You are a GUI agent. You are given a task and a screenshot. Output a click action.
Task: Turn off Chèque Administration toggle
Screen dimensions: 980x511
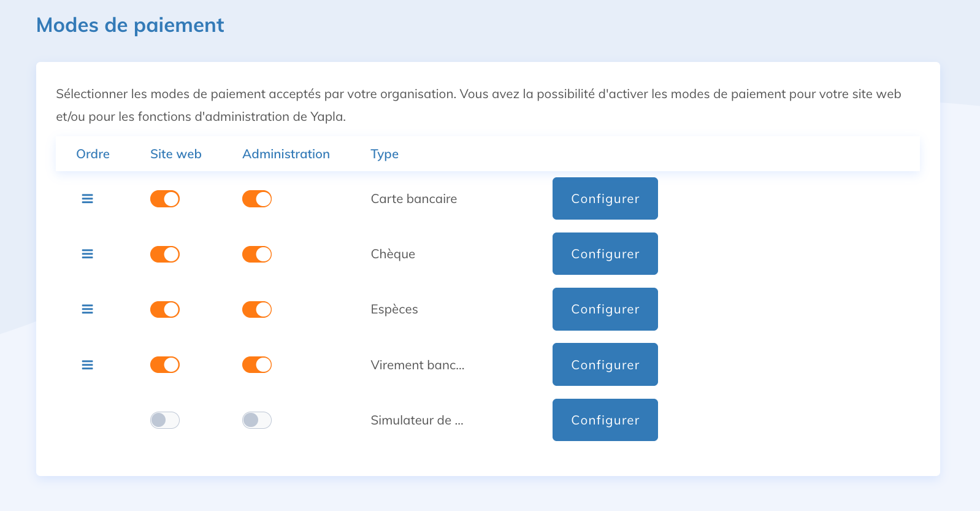click(257, 254)
